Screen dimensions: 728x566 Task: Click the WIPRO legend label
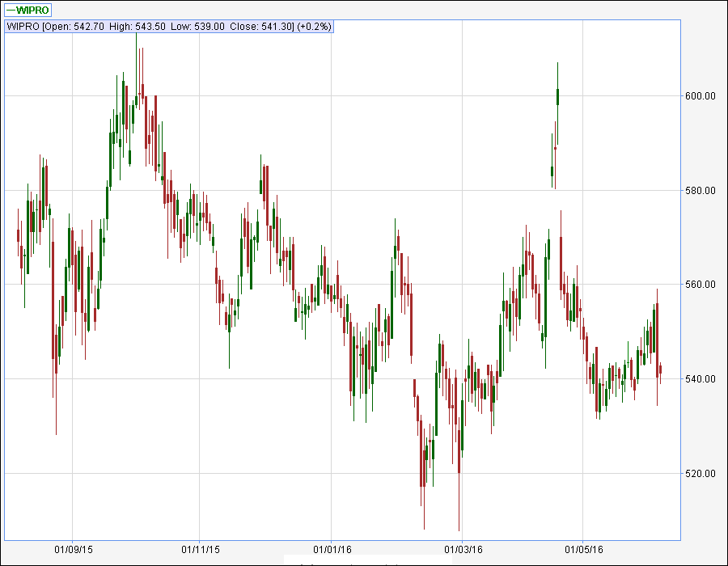pyautogui.click(x=33, y=11)
